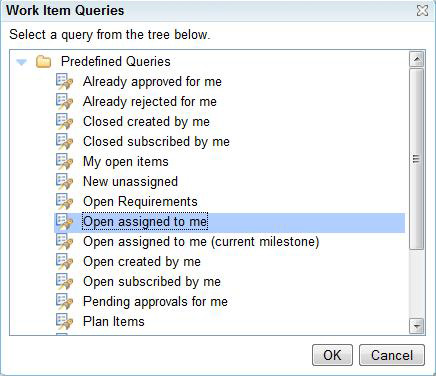
Task: Select Open assigned to me (current milestone)
Action: tap(201, 242)
